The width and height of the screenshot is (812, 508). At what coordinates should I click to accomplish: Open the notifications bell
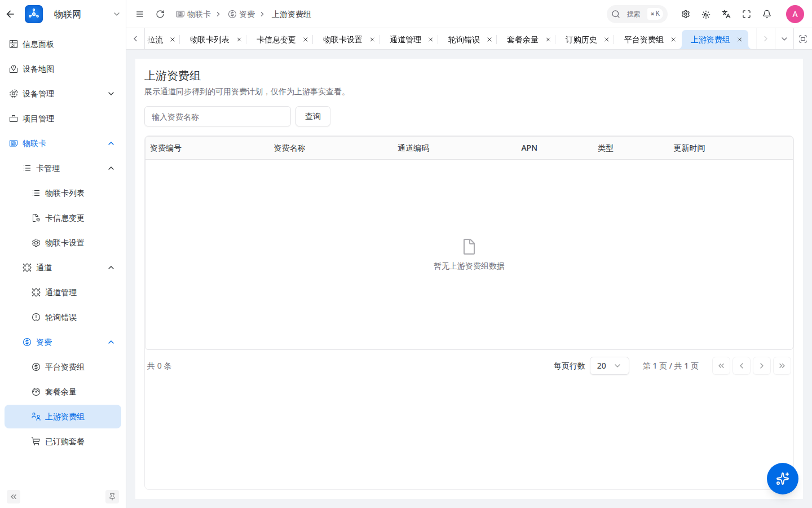767,14
